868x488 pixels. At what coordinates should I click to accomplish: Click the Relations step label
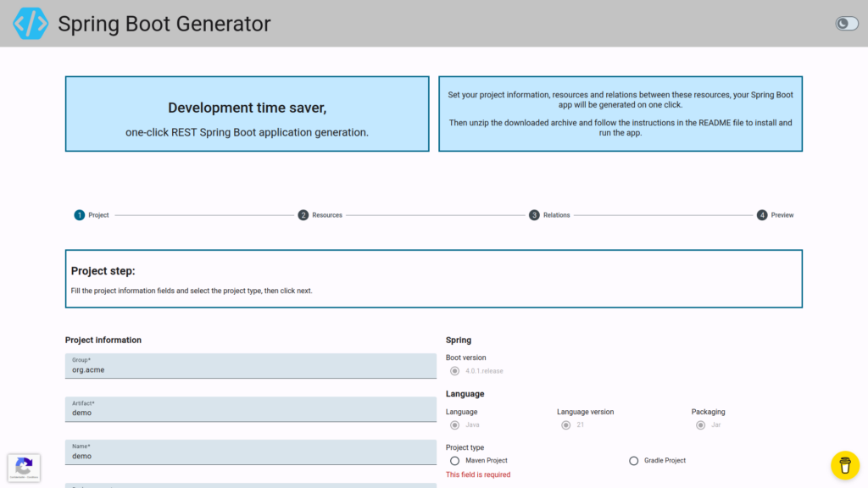pyautogui.click(x=555, y=215)
